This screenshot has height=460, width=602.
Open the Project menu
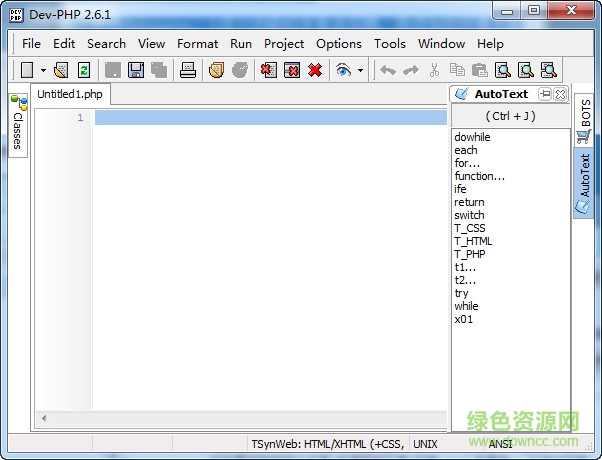click(284, 44)
